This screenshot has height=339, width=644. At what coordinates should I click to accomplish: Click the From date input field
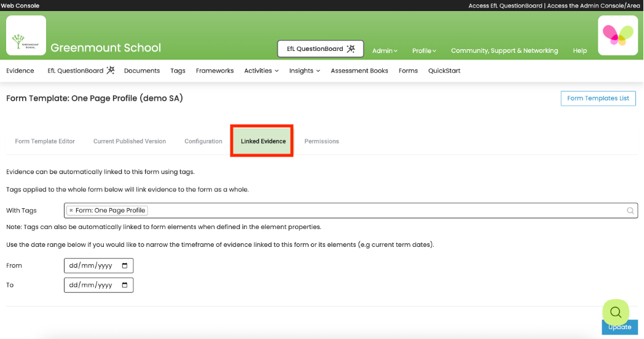point(98,265)
